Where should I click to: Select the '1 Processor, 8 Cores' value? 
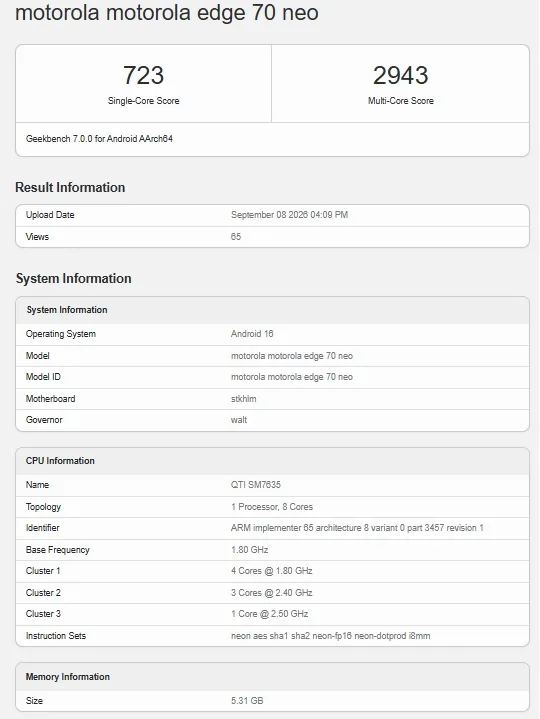click(x=272, y=507)
